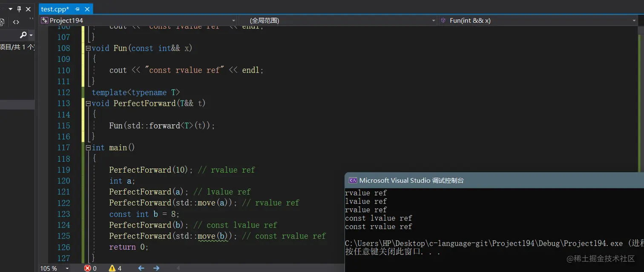Click the 项目/共 1 个 solution row
This screenshot has height=272, width=644.
[17, 47]
